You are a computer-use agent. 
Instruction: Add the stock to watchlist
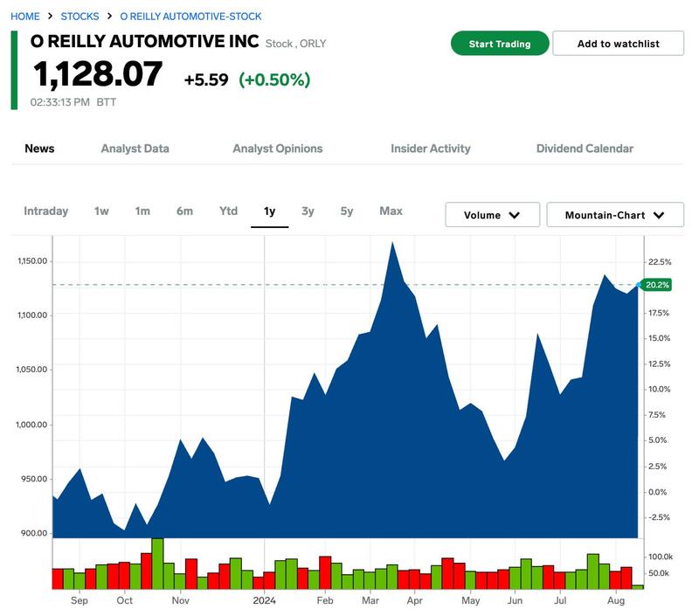pos(618,43)
